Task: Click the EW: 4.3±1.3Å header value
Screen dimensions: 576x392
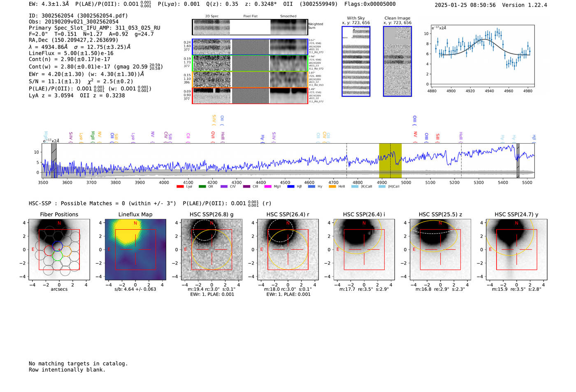Action: [x=49, y=4]
